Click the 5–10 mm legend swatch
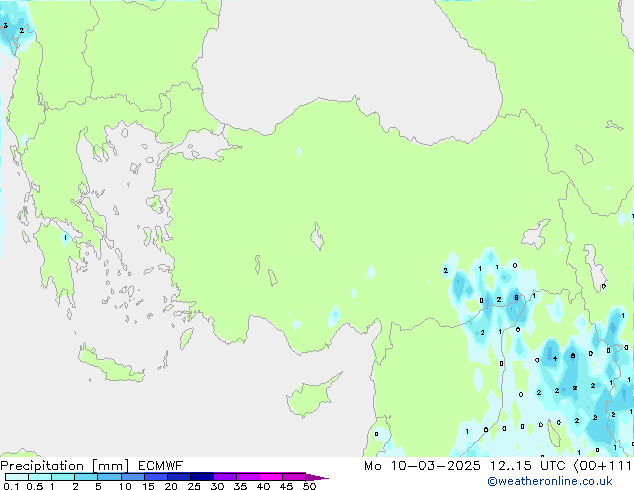 click(109, 477)
